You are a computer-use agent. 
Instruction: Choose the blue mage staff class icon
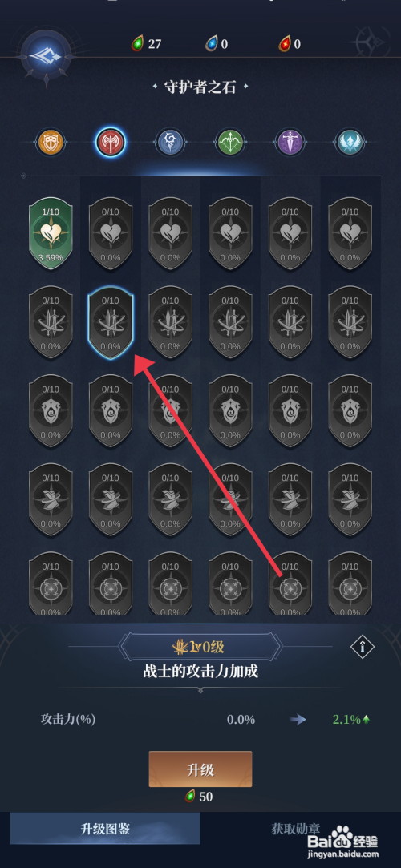(x=170, y=142)
